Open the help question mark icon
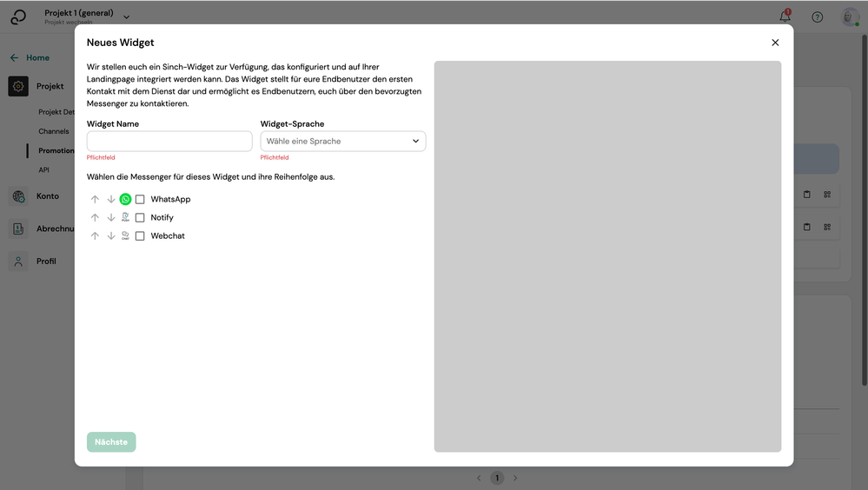Image resolution: width=868 pixels, height=490 pixels. click(x=817, y=17)
